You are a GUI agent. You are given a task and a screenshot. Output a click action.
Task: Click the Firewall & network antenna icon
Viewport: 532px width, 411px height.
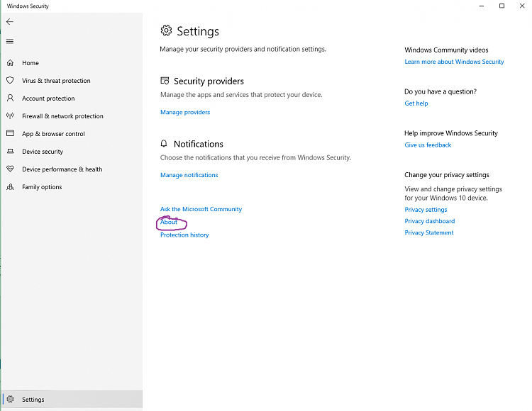click(x=10, y=116)
